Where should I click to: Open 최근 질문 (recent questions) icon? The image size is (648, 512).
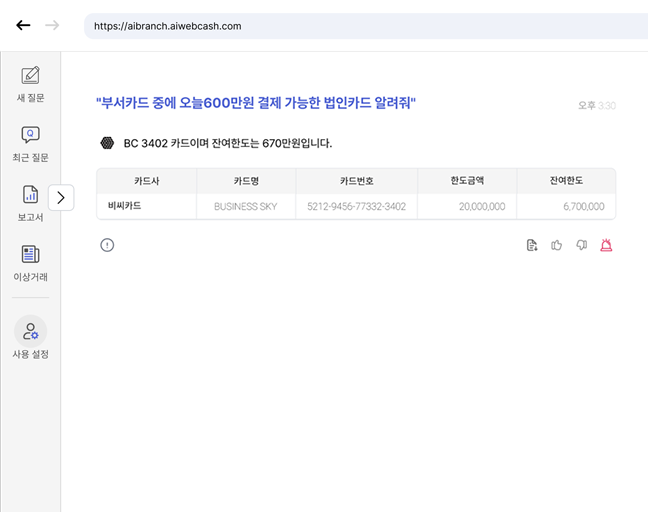pos(30,136)
